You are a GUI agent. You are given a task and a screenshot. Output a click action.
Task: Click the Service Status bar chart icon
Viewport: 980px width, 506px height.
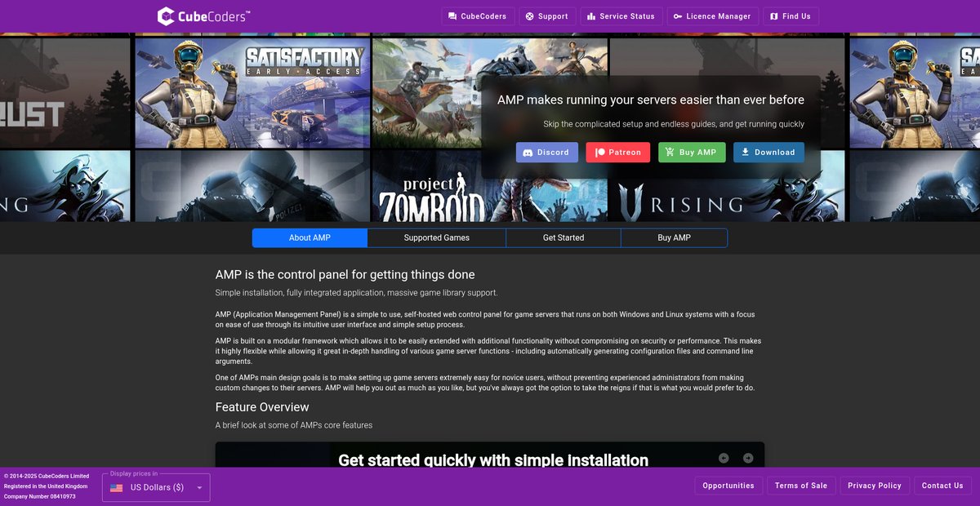590,16
